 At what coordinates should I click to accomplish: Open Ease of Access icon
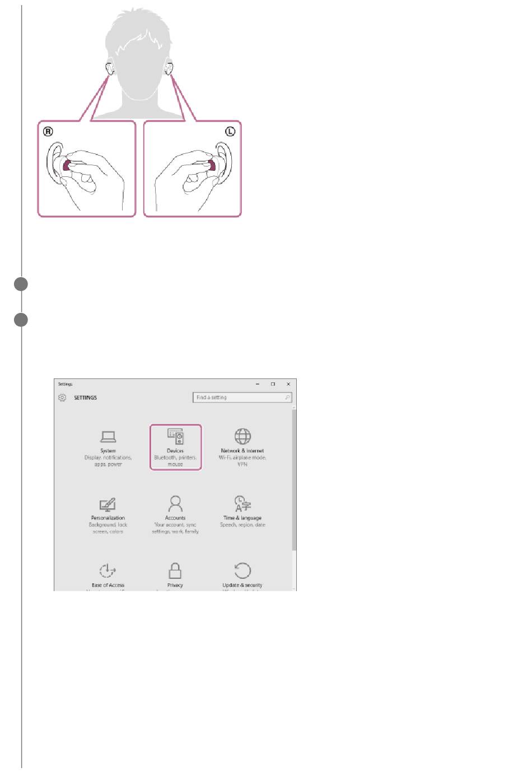[108, 570]
